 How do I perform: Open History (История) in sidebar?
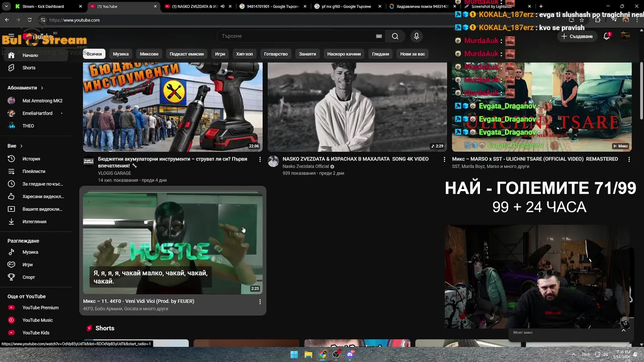pos(36,159)
